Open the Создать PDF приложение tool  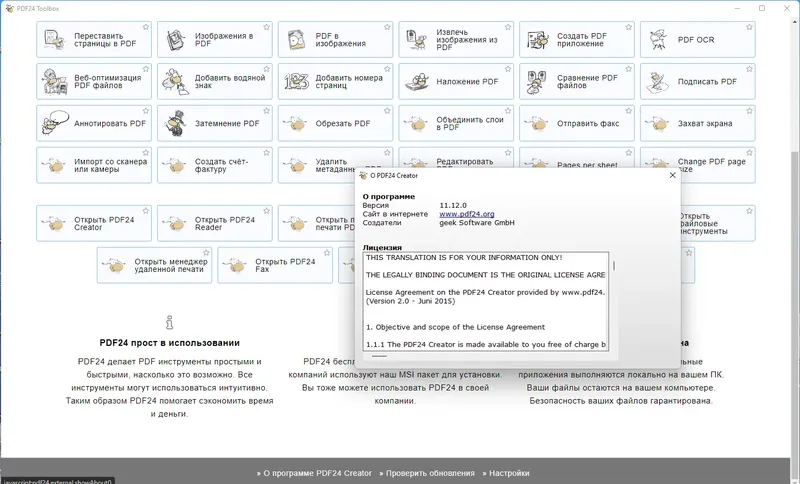pyautogui.click(x=577, y=40)
